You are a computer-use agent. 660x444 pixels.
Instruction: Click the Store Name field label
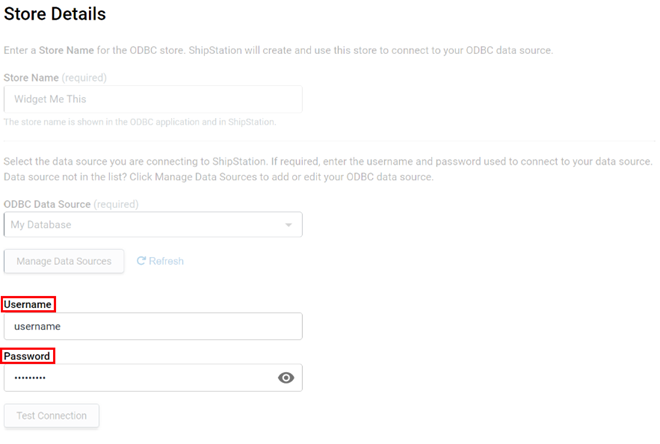pyautogui.click(x=31, y=78)
